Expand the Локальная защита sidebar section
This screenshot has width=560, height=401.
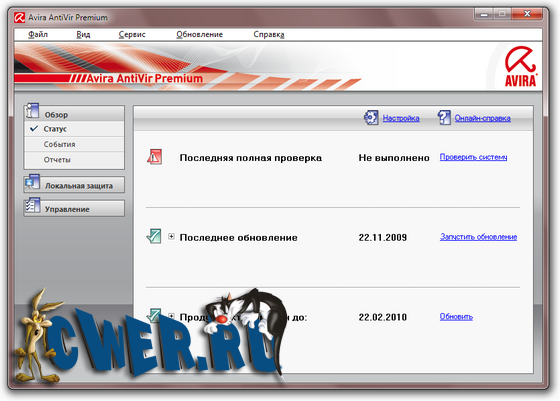(x=74, y=185)
